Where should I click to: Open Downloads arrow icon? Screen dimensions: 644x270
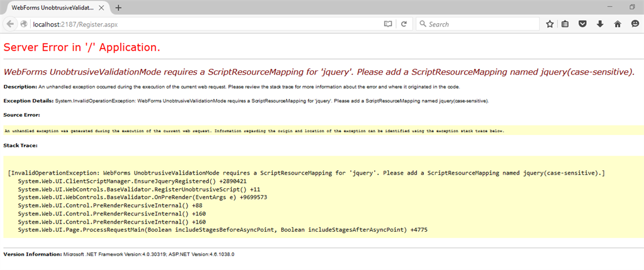click(600, 24)
